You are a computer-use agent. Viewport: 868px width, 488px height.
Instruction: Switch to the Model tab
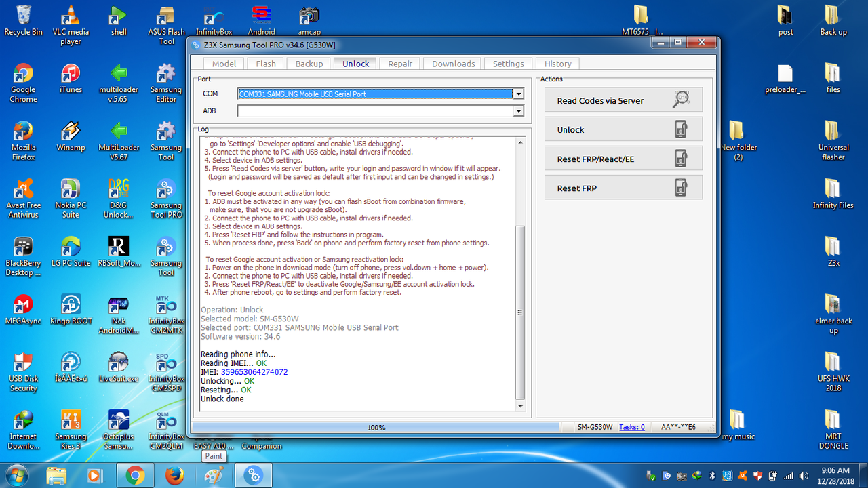(x=224, y=64)
